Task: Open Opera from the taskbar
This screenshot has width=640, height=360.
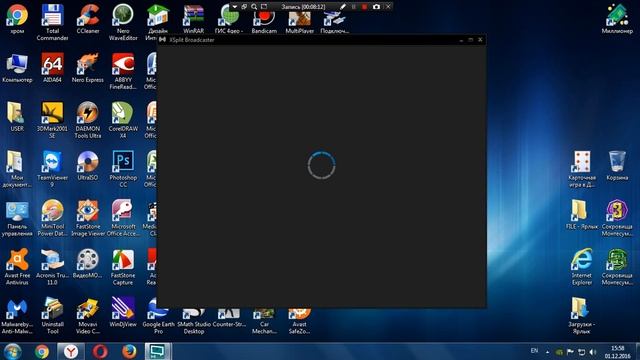Action: point(100,351)
